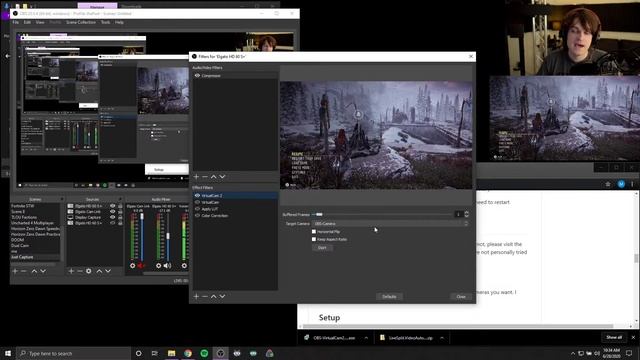Increment Buffered Frames spinbox arrows

click(x=467, y=214)
